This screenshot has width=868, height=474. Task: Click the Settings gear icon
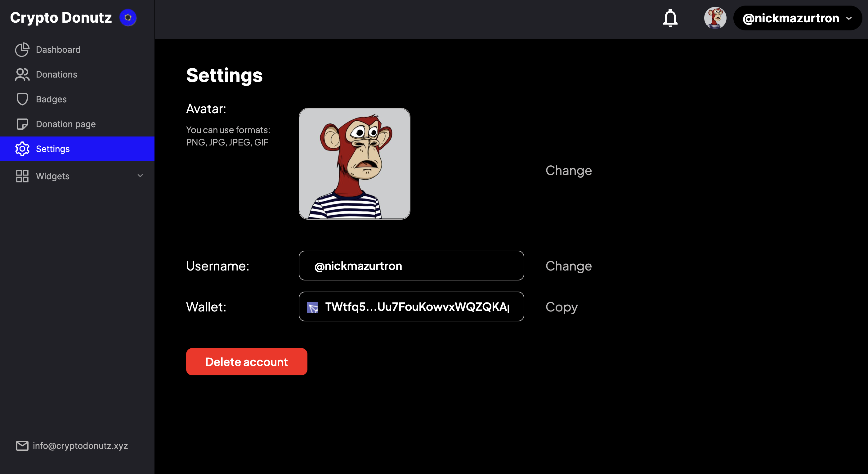22,149
